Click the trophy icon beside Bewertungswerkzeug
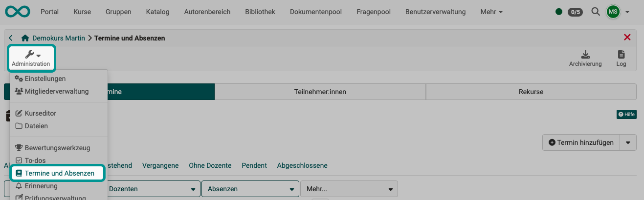The width and height of the screenshot is (644, 200). point(19,148)
